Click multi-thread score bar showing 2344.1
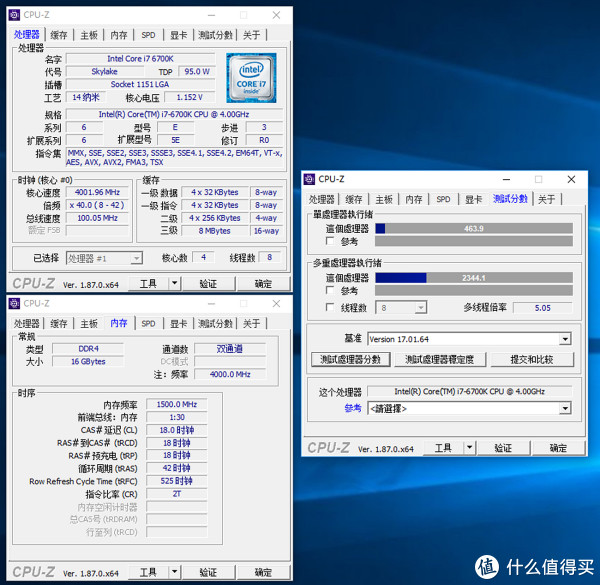600x585 pixels. point(474,278)
